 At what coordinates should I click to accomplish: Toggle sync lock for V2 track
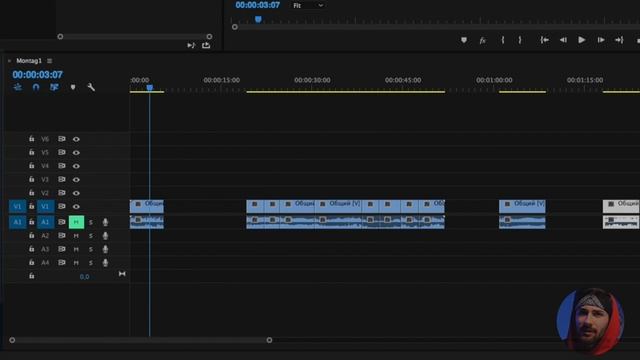(x=62, y=193)
